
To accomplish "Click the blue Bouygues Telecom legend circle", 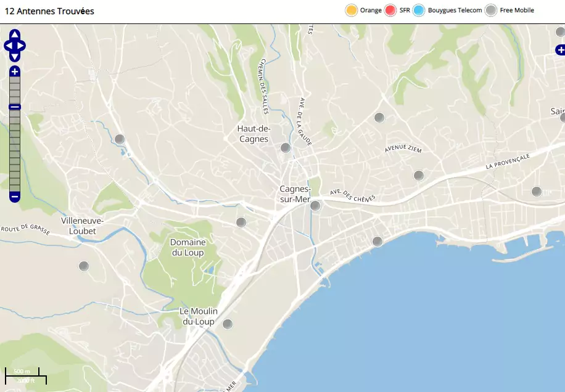I will coord(419,10).
